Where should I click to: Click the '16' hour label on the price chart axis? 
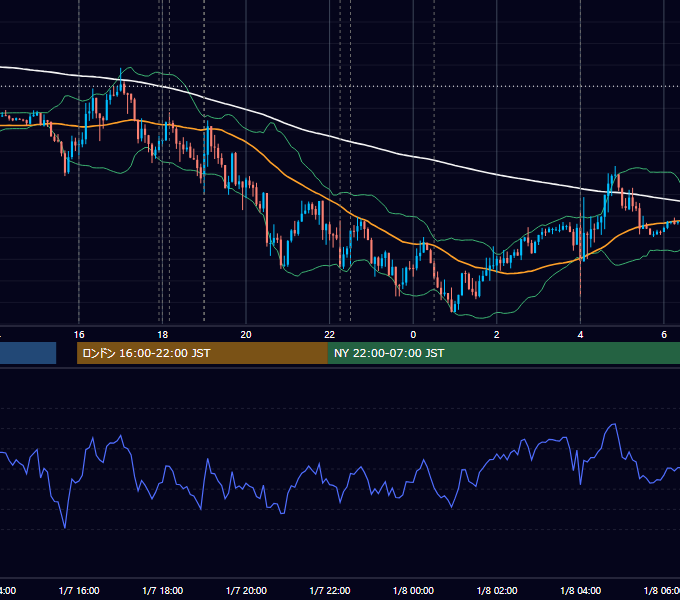click(x=79, y=334)
